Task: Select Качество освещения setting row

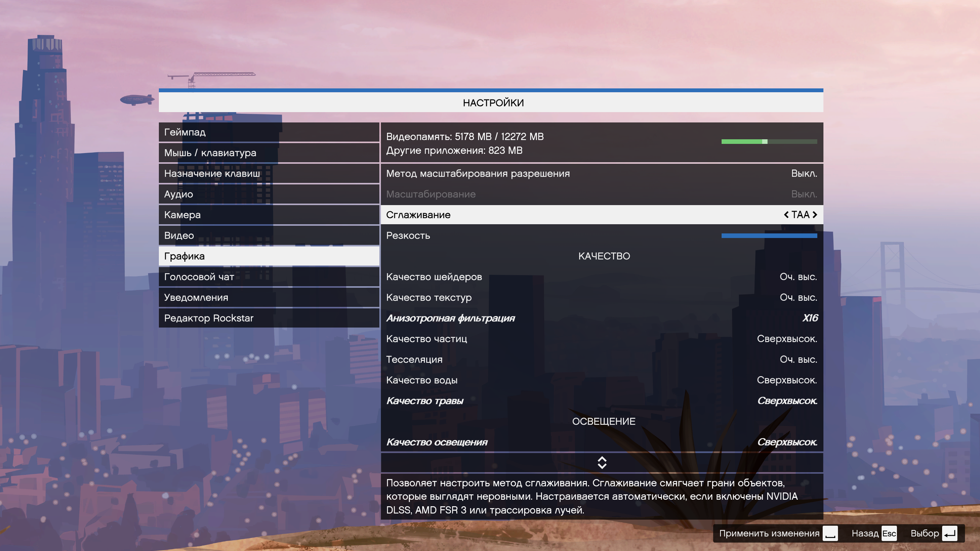Action: click(602, 442)
